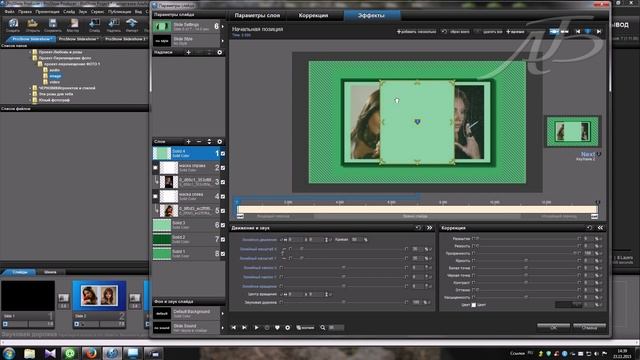This screenshot has width=640, height=360.
Task: Click the Надпись toolbar icon
Action: [113, 24]
